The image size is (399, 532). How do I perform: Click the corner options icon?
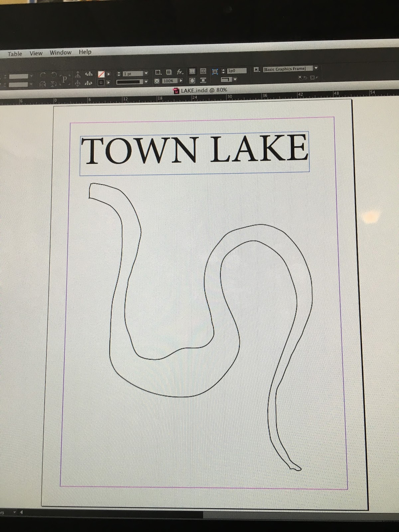click(158, 72)
